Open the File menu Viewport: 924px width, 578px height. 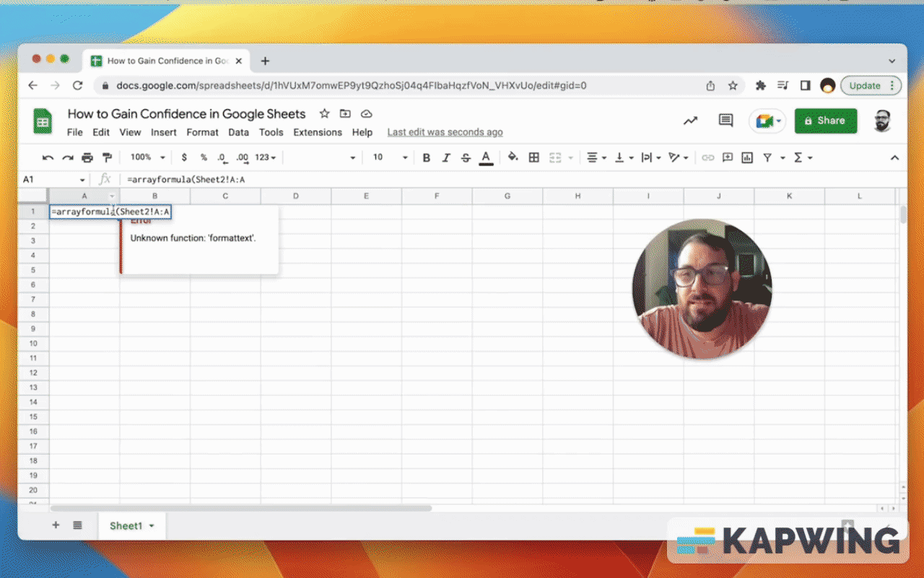[74, 132]
